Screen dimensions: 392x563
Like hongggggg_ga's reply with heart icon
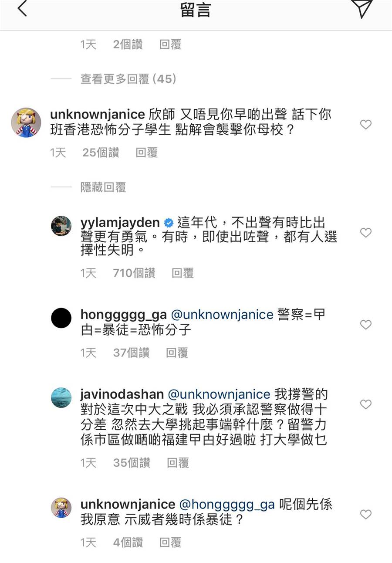pyautogui.click(x=366, y=325)
